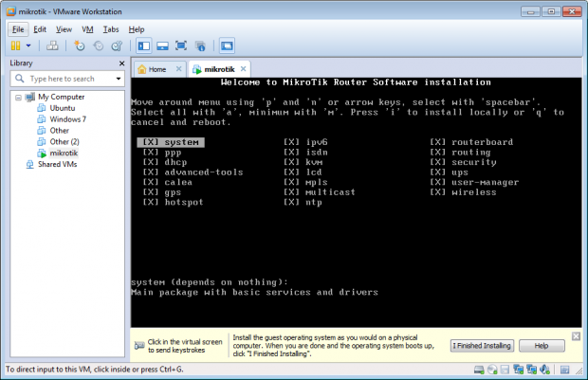Image resolution: width=588 pixels, height=380 pixels.
Task: Open the VM menu
Action: tap(87, 29)
